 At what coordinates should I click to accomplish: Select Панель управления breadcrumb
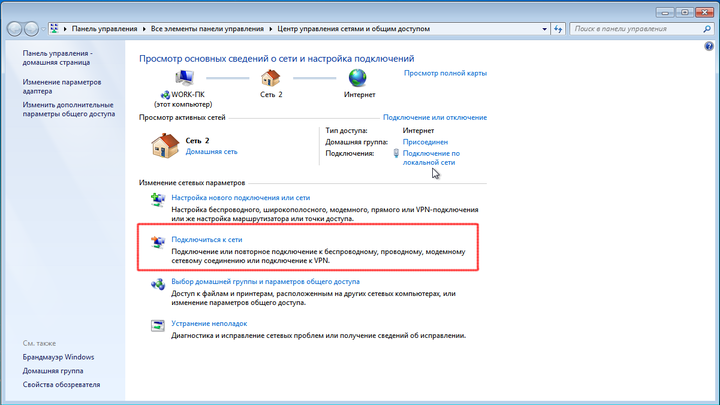point(104,29)
